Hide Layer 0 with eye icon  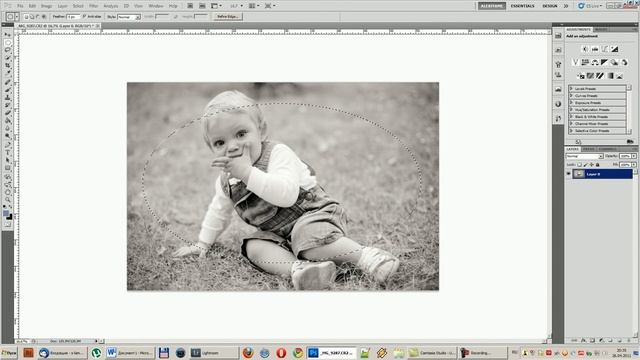(x=568, y=174)
